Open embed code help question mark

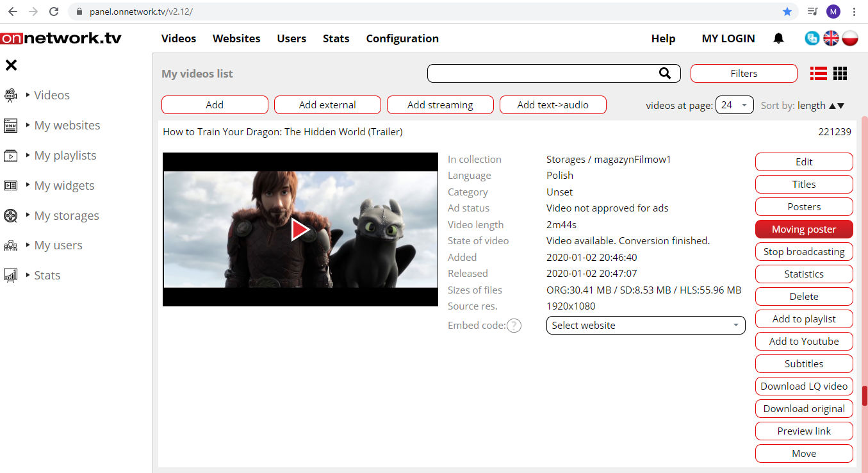pyautogui.click(x=514, y=326)
